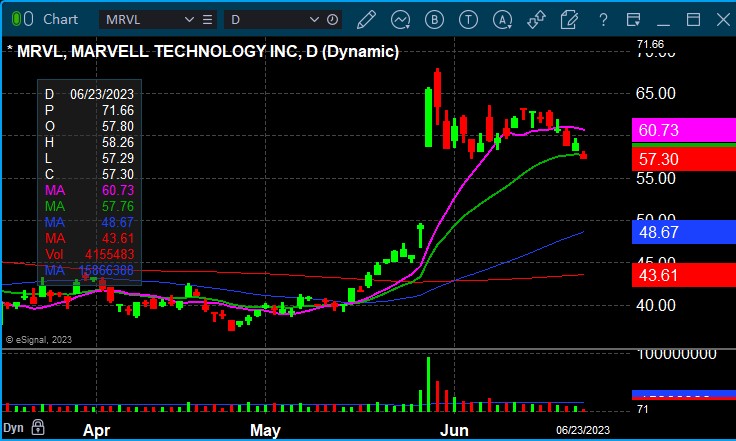Viewport: 736px width, 441px height.
Task: Select the magenta 60.73 price label
Action: (x=684, y=130)
